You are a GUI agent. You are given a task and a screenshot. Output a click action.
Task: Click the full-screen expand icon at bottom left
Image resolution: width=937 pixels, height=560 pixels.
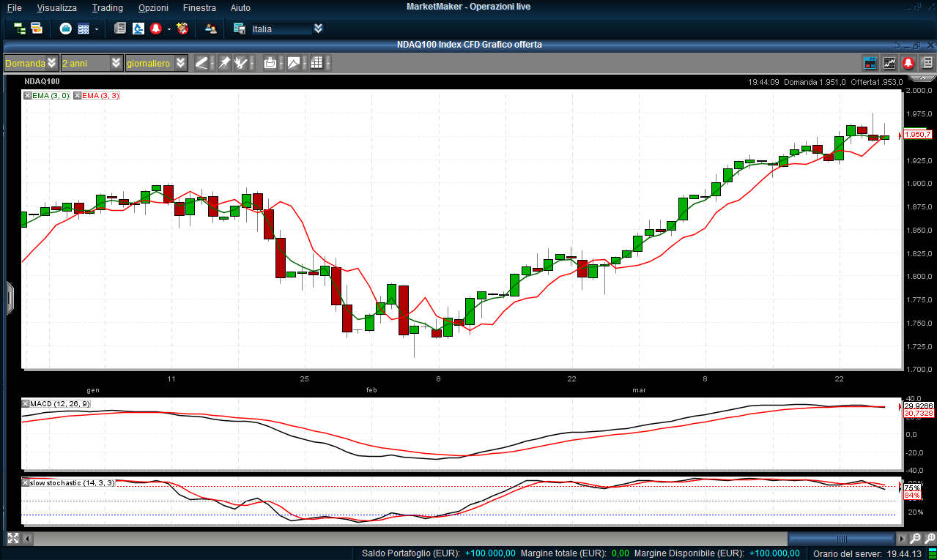point(12,539)
